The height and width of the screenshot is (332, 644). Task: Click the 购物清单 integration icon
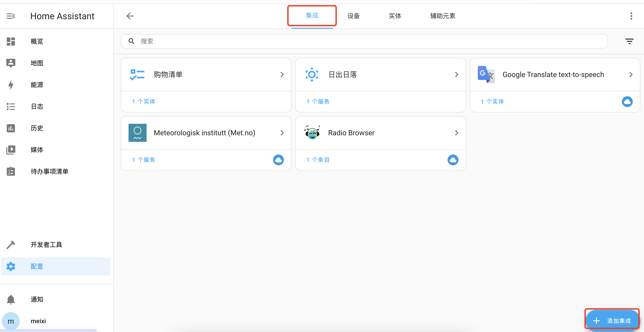[x=137, y=75]
